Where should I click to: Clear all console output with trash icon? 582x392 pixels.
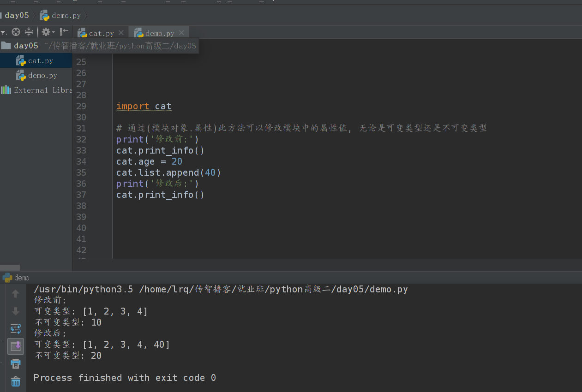pyautogui.click(x=16, y=381)
